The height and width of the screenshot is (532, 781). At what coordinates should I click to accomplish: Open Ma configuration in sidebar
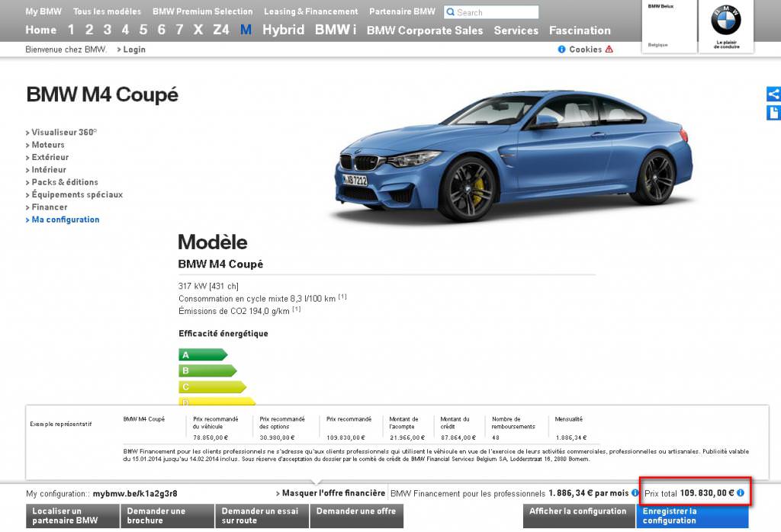(x=66, y=220)
